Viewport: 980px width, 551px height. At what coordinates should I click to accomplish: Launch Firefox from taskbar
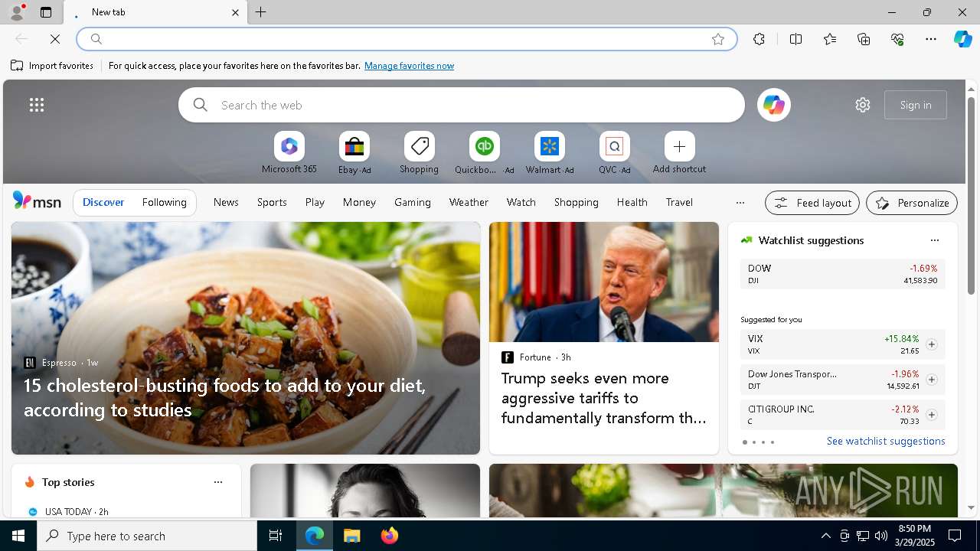(389, 536)
